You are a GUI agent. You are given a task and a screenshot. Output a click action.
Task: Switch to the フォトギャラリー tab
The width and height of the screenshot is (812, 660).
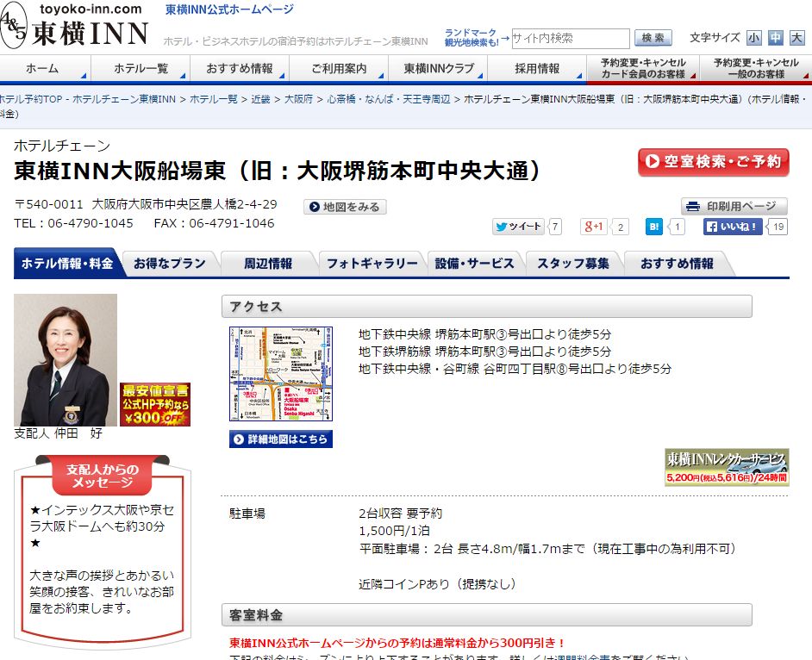(x=372, y=264)
